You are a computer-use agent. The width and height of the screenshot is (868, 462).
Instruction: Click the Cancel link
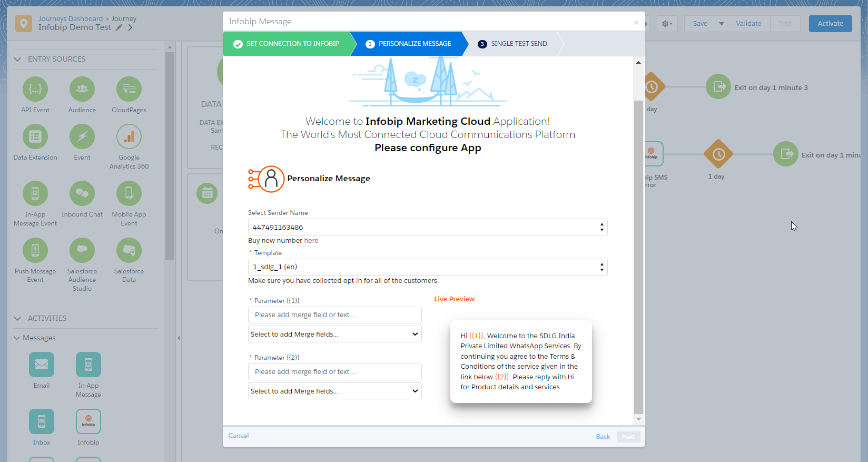[239, 436]
